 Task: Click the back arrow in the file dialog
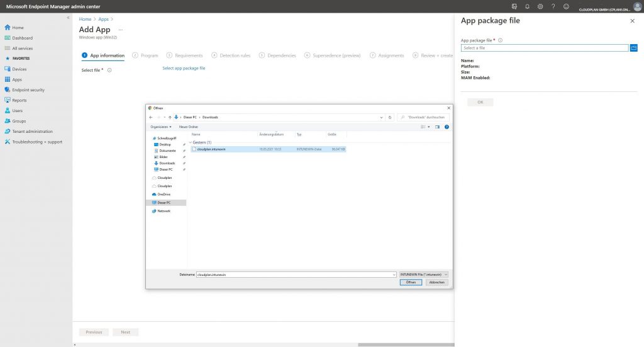point(151,117)
